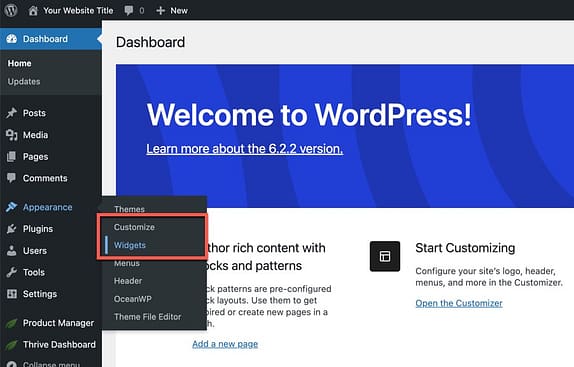
Task: Select Widgets in Appearance submenu
Action: pyautogui.click(x=130, y=245)
